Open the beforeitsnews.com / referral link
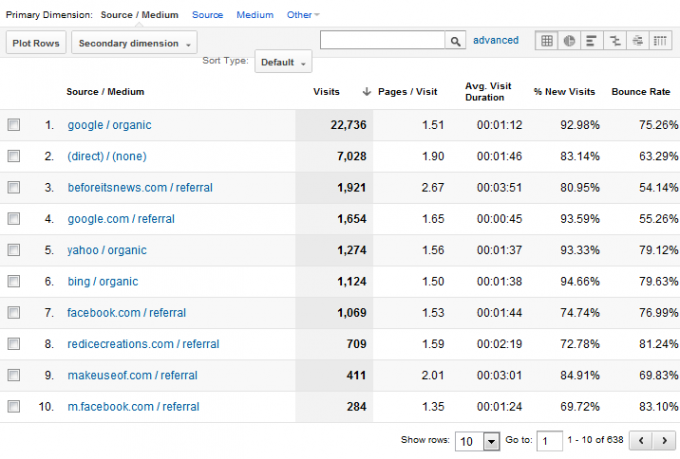The image size is (680, 459). [x=140, y=187]
